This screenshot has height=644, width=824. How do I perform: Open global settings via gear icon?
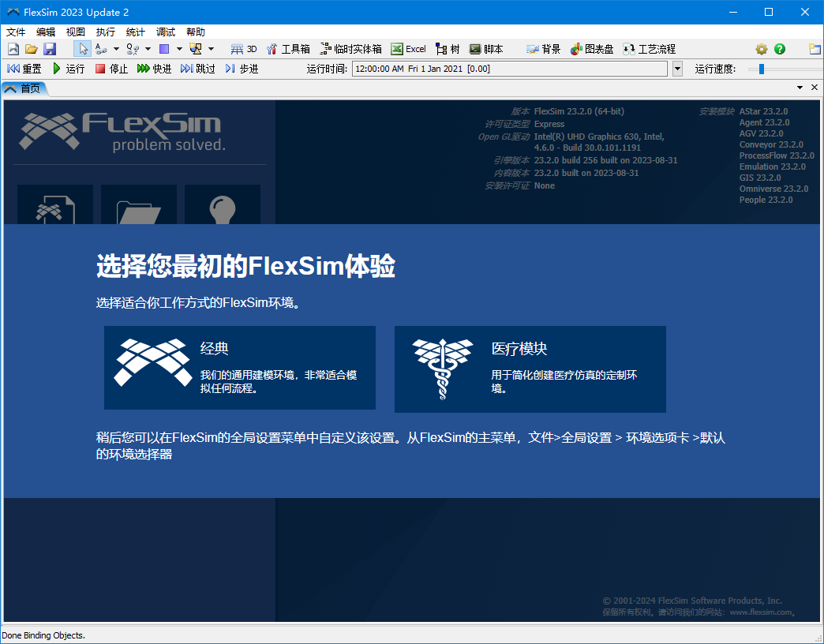(762, 50)
